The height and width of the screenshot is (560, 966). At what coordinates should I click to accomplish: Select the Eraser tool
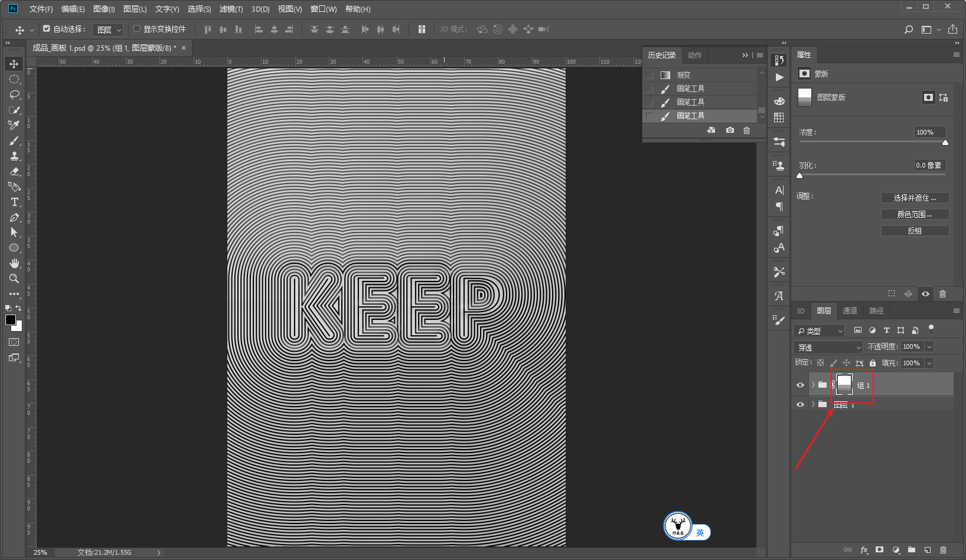coord(14,171)
